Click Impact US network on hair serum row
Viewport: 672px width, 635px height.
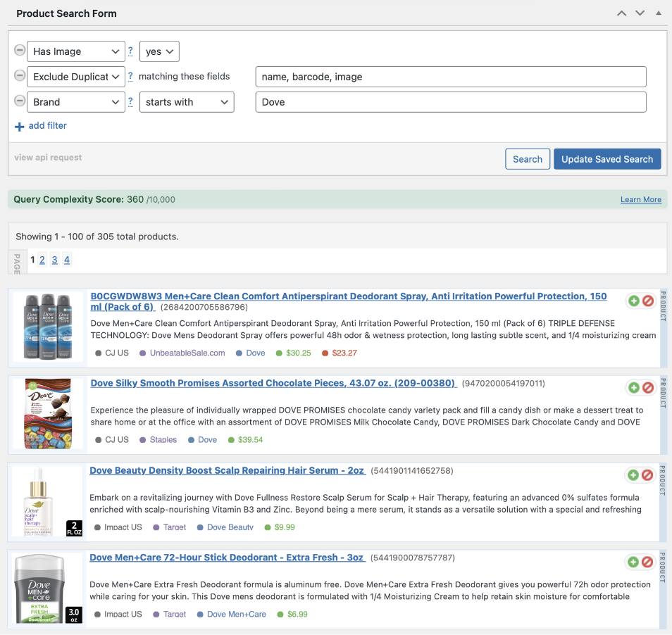(123, 527)
